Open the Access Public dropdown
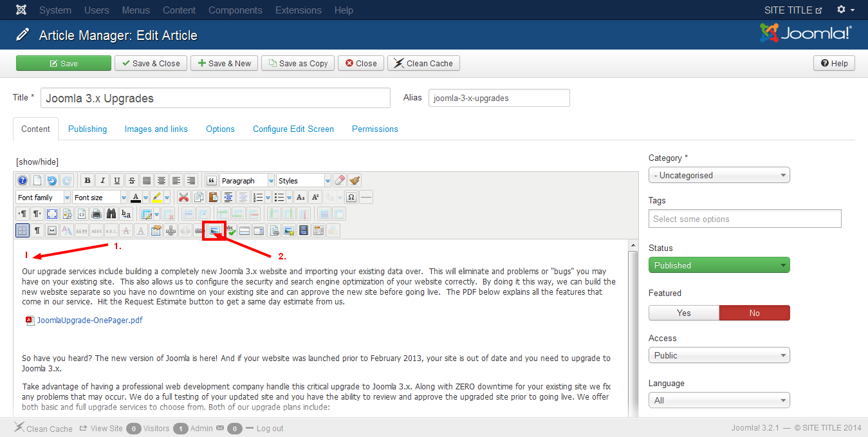This screenshot has width=868, height=437. 719,355
